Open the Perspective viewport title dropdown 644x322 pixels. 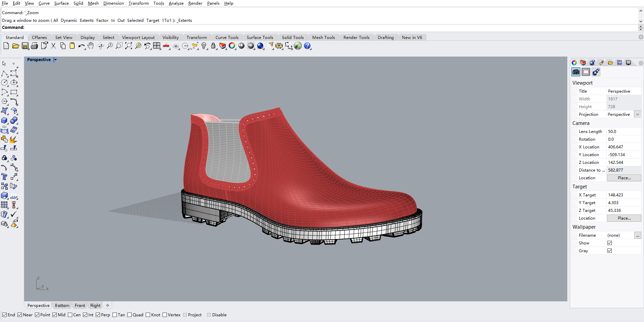click(55, 59)
